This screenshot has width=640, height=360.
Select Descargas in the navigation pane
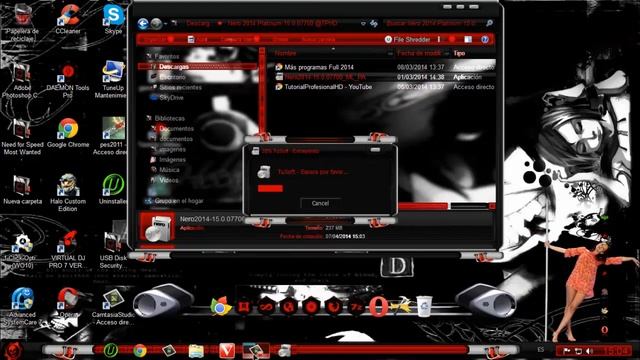(198, 67)
